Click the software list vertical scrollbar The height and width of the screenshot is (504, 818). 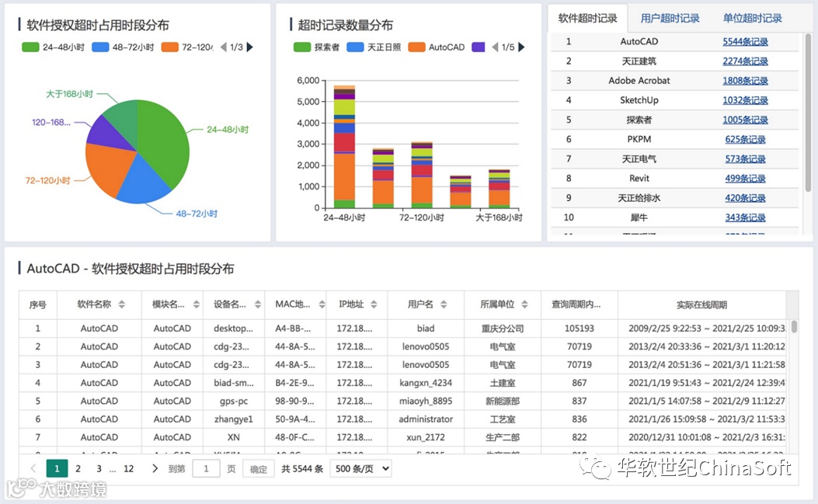808,112
